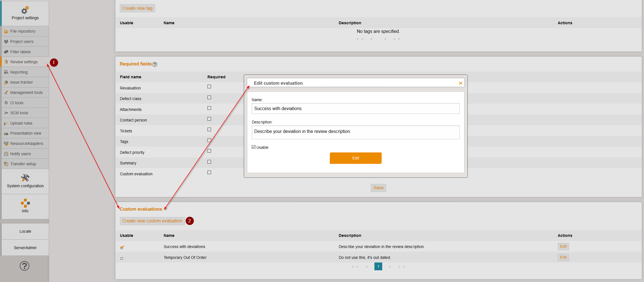This screenshot has height=282, width=644.
Task: Click the Name input field in the dialog
Action: pos(355,108)
